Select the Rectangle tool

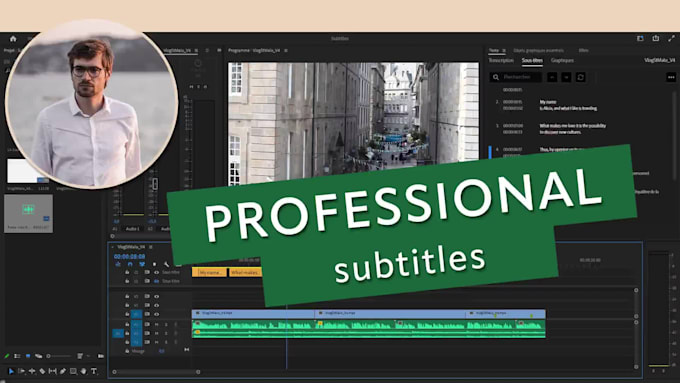click(x=73, y=371)
